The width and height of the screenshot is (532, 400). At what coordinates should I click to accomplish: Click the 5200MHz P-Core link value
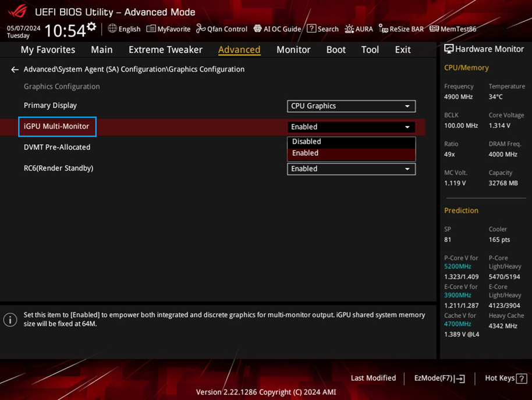457,266
